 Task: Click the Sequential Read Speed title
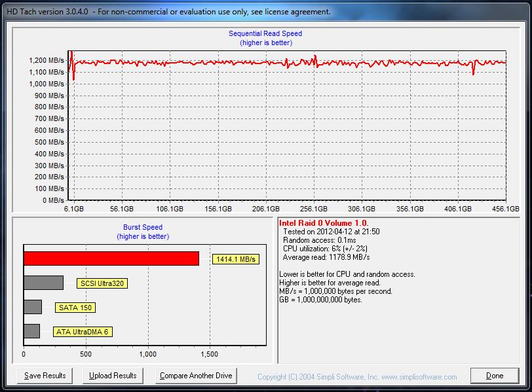(265, 33)
